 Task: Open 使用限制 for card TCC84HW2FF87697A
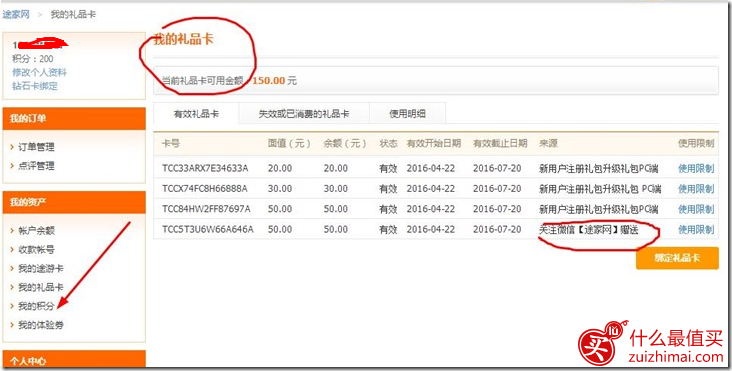696,209
